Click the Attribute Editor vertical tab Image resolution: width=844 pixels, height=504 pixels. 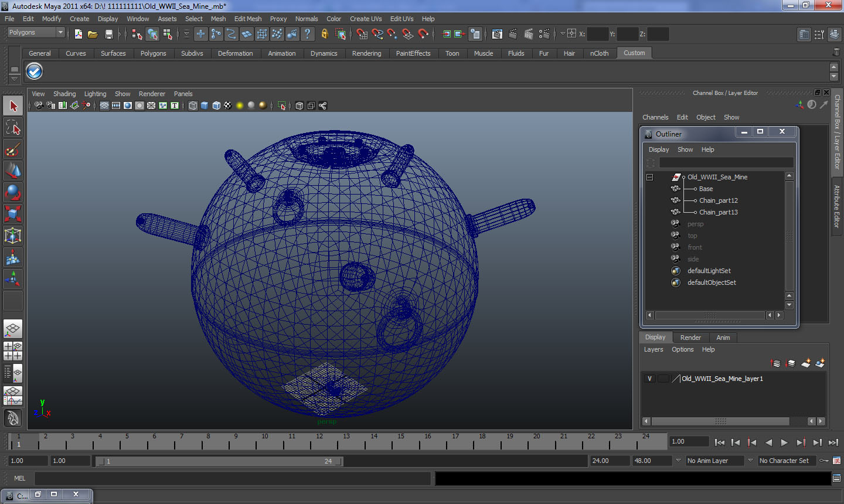pos(837,206)
